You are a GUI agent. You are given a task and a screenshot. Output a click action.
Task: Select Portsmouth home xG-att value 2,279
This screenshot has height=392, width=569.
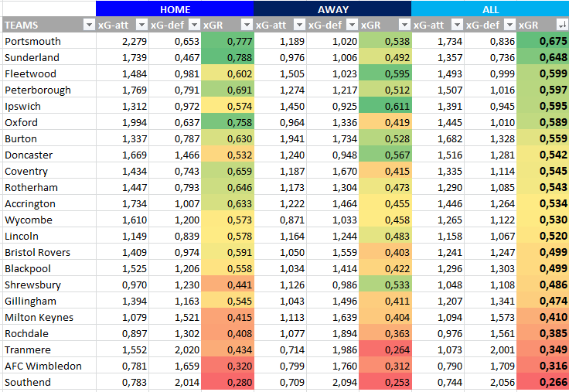point(122,41)
